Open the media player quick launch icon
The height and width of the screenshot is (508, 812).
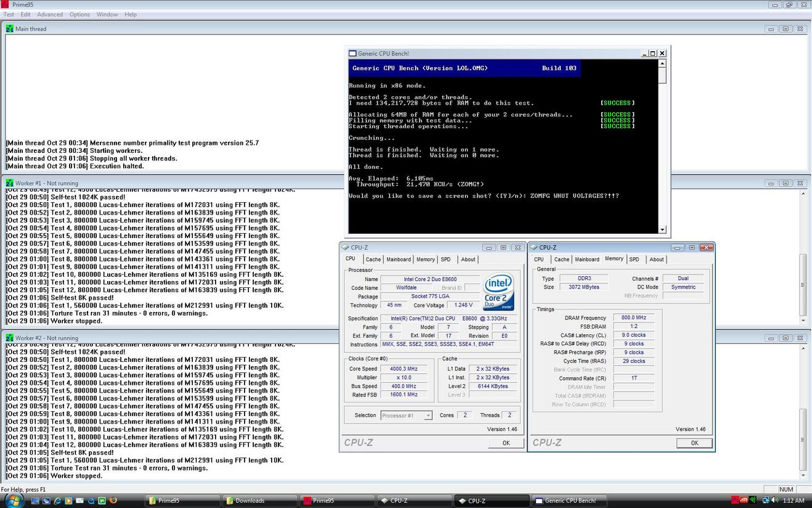point(68,501)
